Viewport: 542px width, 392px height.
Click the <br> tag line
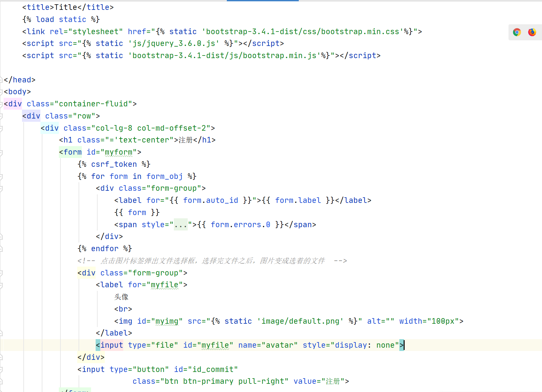(x=123, y=309)
